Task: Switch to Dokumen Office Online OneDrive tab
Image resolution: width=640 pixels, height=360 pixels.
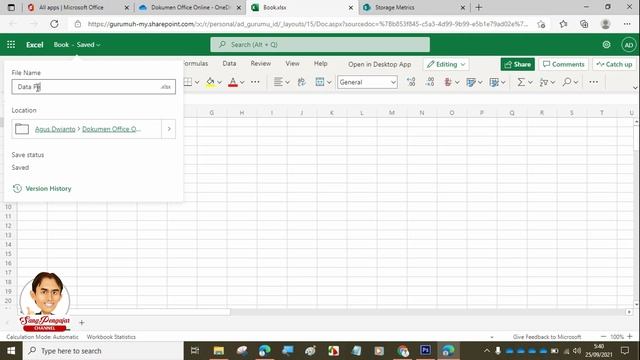Action: [190, 7]
